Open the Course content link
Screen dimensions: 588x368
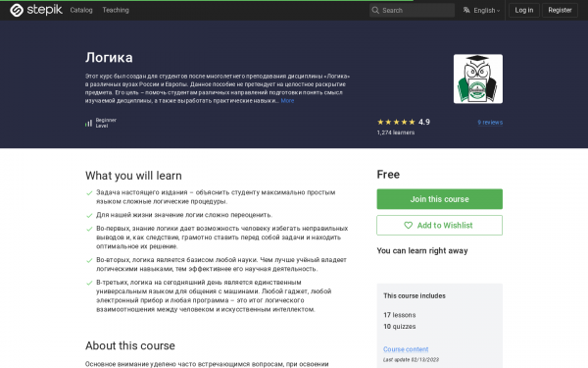pos(406,349)
